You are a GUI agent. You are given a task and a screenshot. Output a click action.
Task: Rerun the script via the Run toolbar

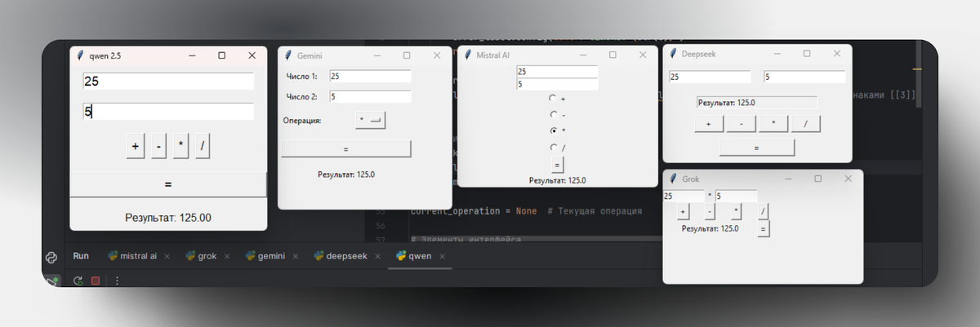78,281
